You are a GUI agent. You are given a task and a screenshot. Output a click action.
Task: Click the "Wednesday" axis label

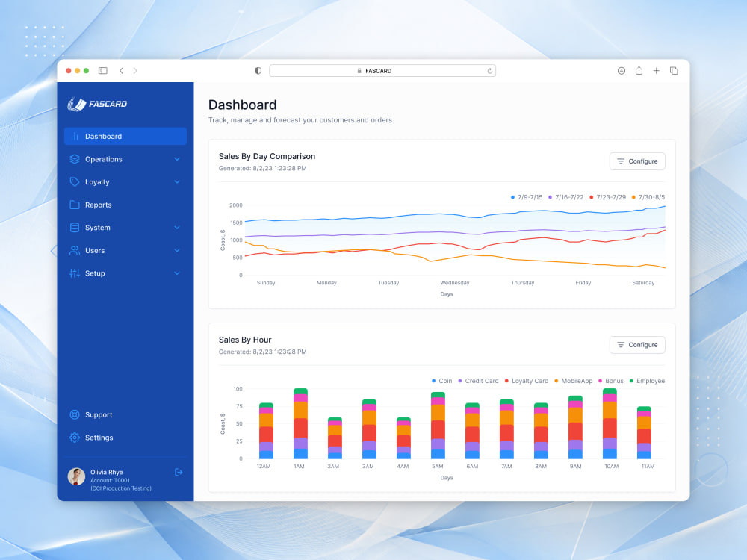454,283
